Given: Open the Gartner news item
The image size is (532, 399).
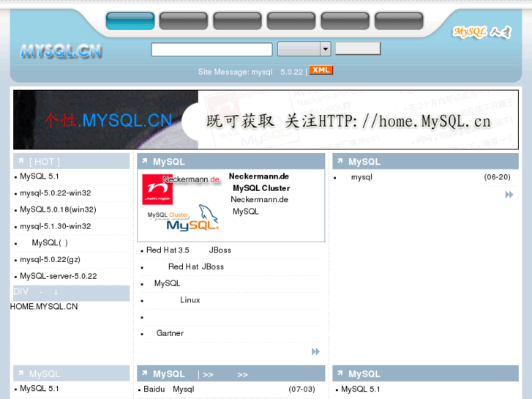Looking at the screenshot, I should coord(170,333).
